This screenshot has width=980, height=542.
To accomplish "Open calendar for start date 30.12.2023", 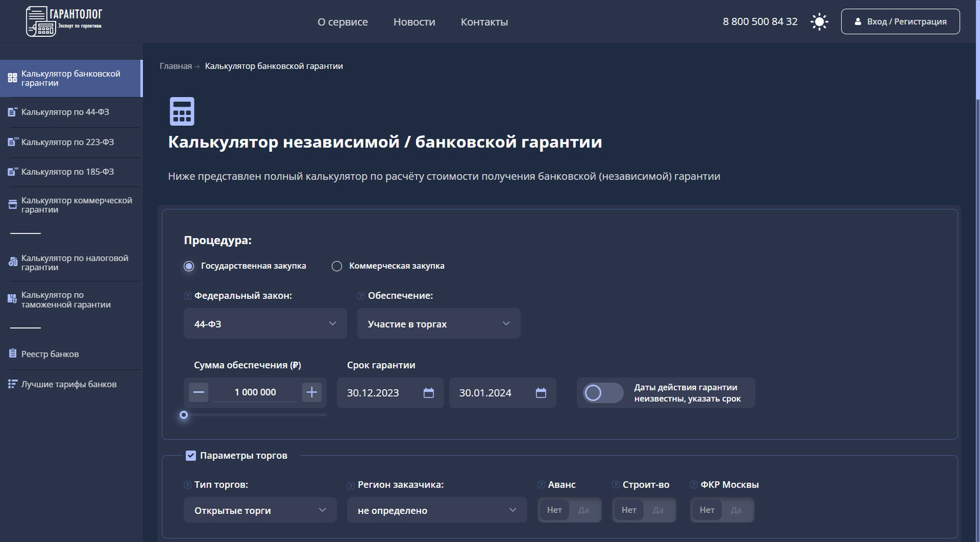I will tap(429, 393).
